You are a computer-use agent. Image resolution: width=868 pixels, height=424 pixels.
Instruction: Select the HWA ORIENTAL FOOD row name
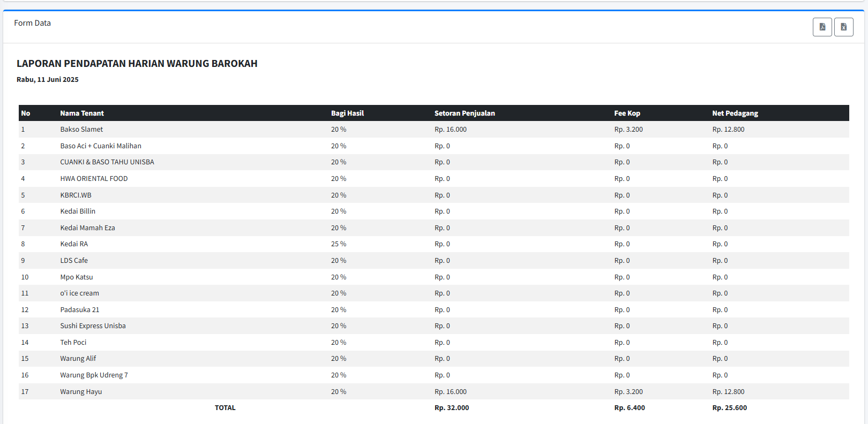(x=94, y=179)
